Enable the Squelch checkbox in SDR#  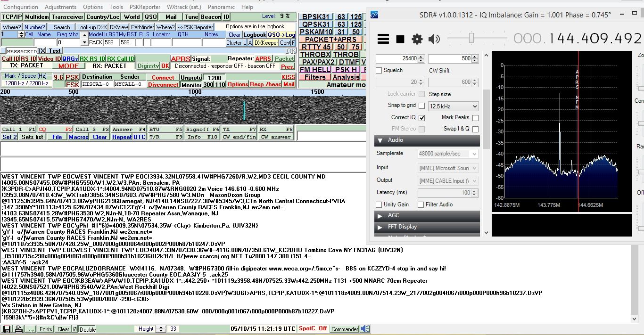379,70
